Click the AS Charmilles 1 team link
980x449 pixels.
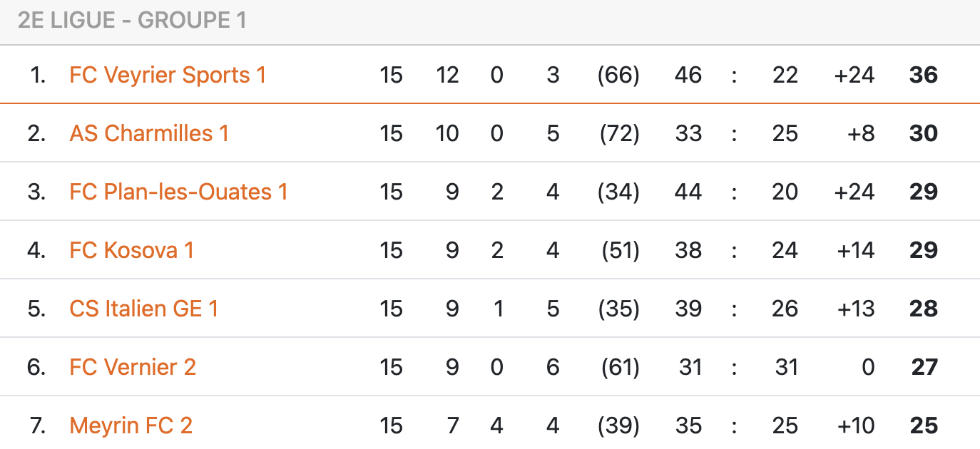[x=149, y=133]
